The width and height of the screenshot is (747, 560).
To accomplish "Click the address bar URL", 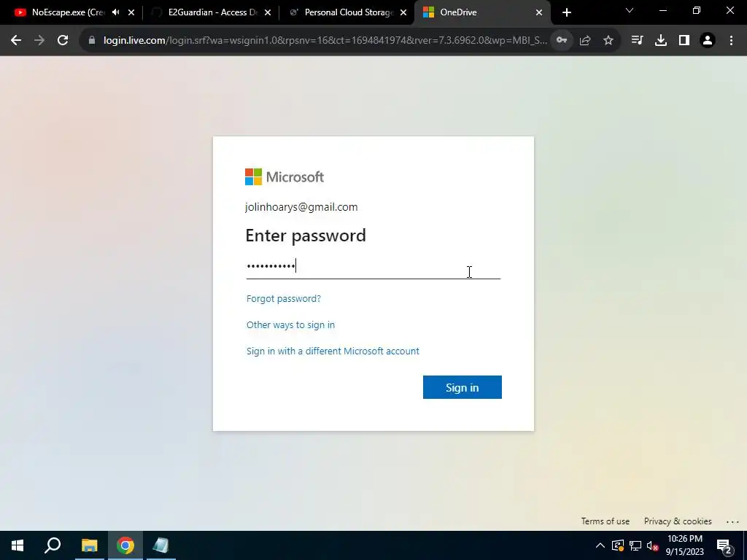I will tap(325, 41).
